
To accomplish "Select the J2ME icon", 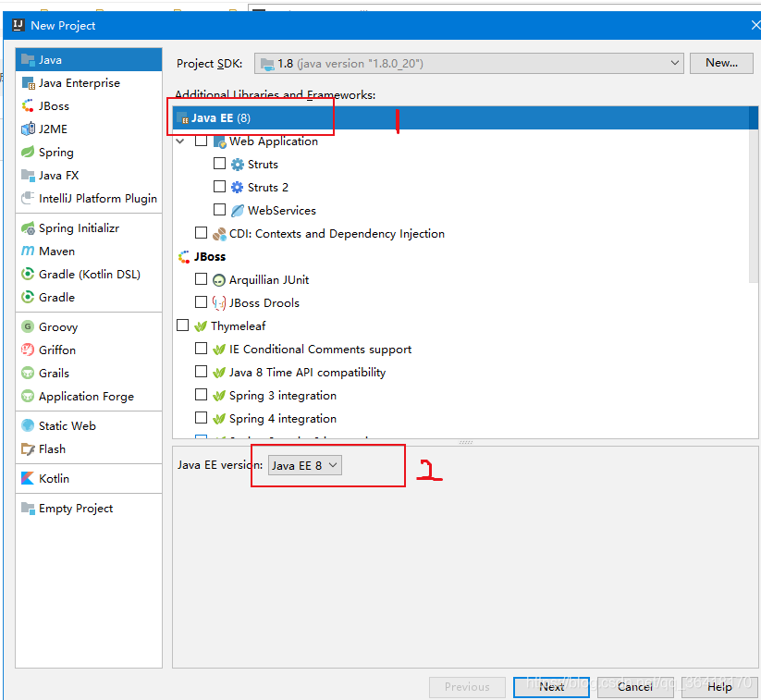I will 28,129.
